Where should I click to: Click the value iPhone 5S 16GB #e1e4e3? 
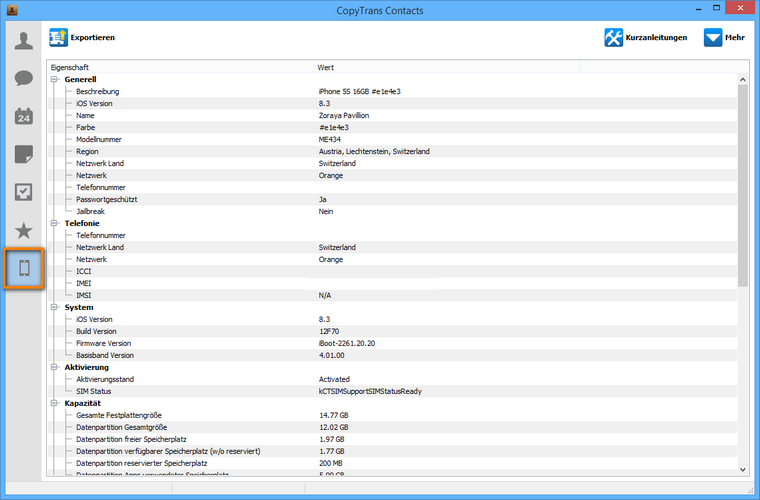click(x=360, y=92)
